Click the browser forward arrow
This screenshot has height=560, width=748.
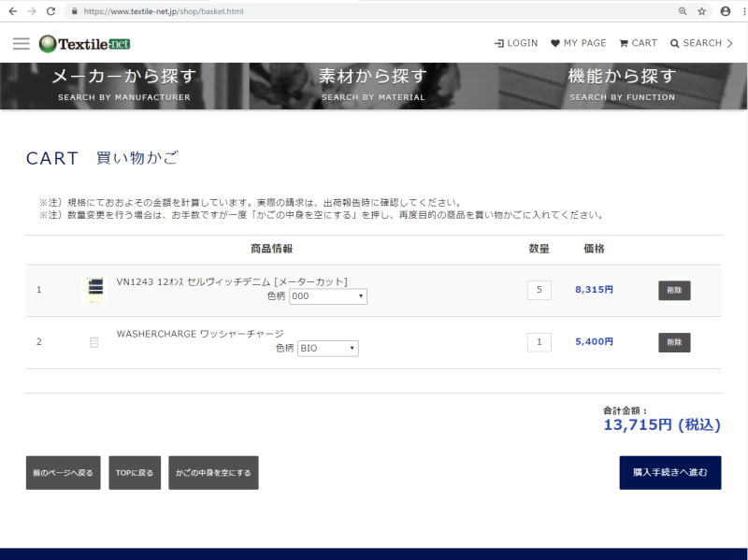pyautogui.click(x=32, y=11)
